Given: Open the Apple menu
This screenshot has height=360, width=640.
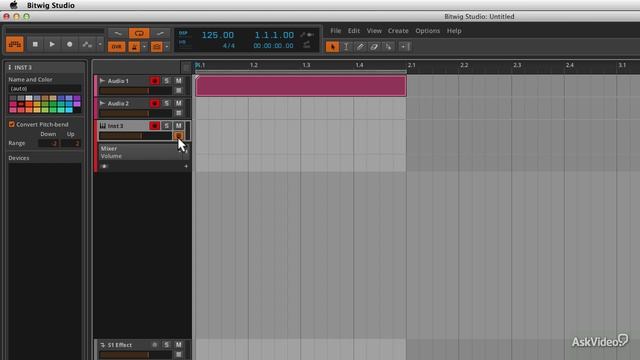Looking at the screenshot, I should tap(13, 5).
